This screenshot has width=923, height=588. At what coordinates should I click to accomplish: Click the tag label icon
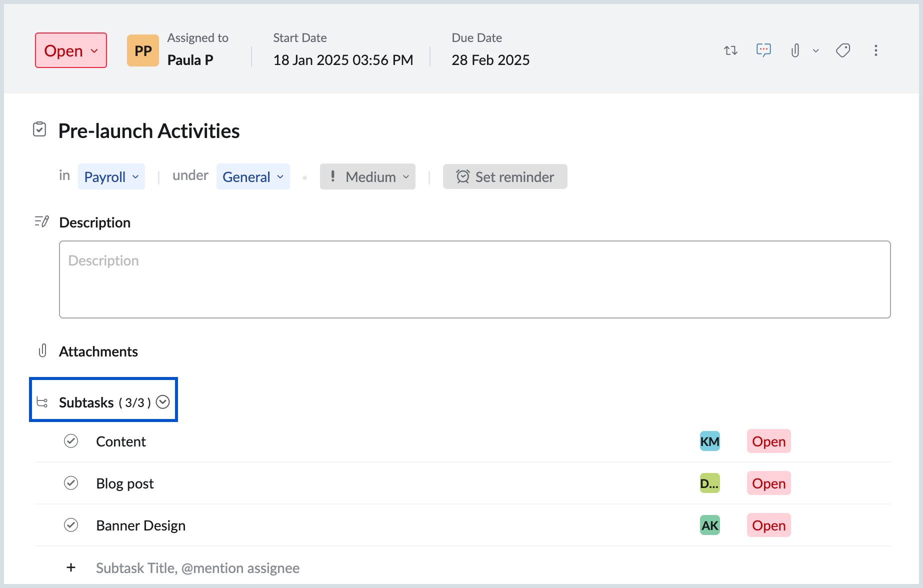pyautogui.click(x=843, y=50)
